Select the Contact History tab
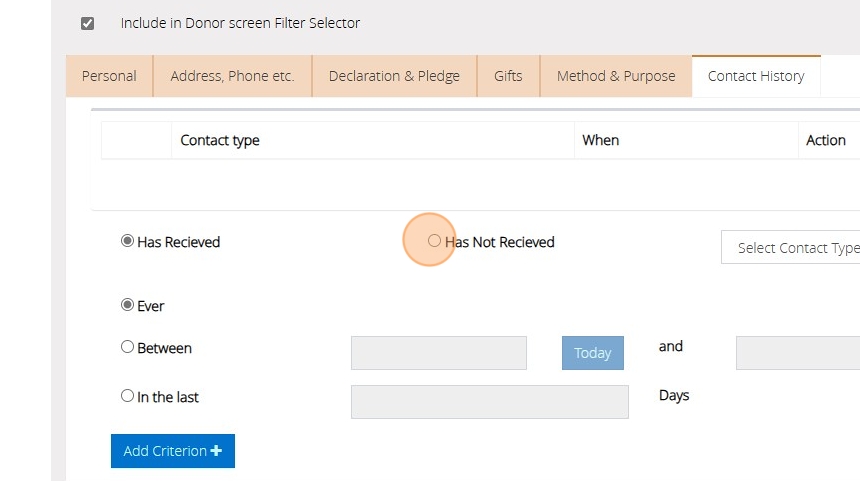The height and width of the screenshot is (481, 860). tap(756, 76)
